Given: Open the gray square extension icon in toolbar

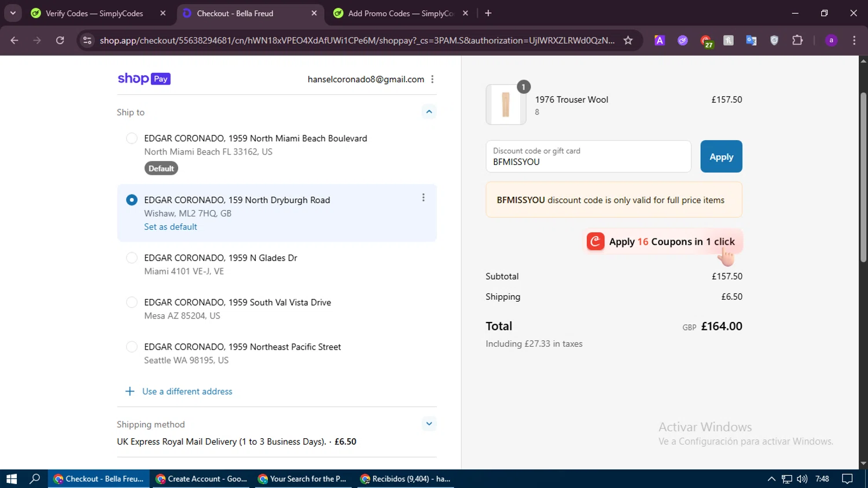Looking at the screenshot, I should click(729, 41).
